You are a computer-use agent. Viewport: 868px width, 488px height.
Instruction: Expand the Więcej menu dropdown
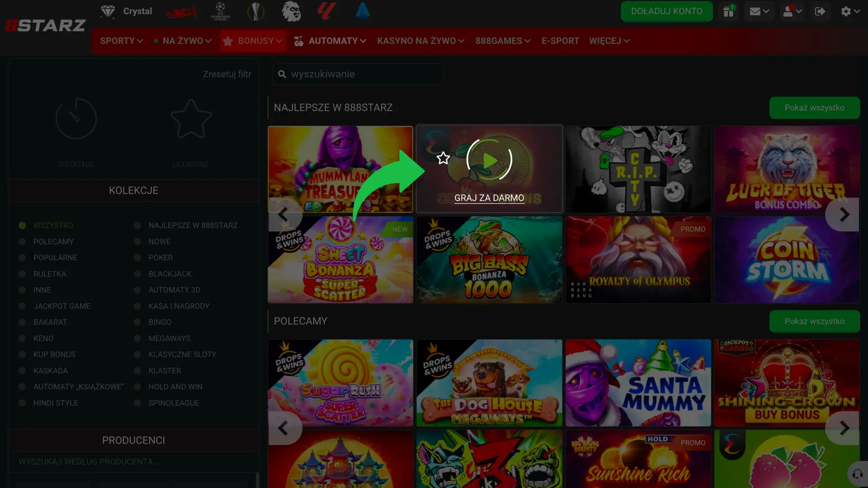click(609, 41)
